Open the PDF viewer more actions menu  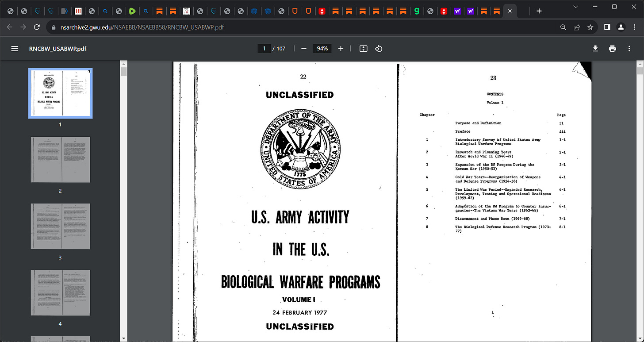pos(629,49)
